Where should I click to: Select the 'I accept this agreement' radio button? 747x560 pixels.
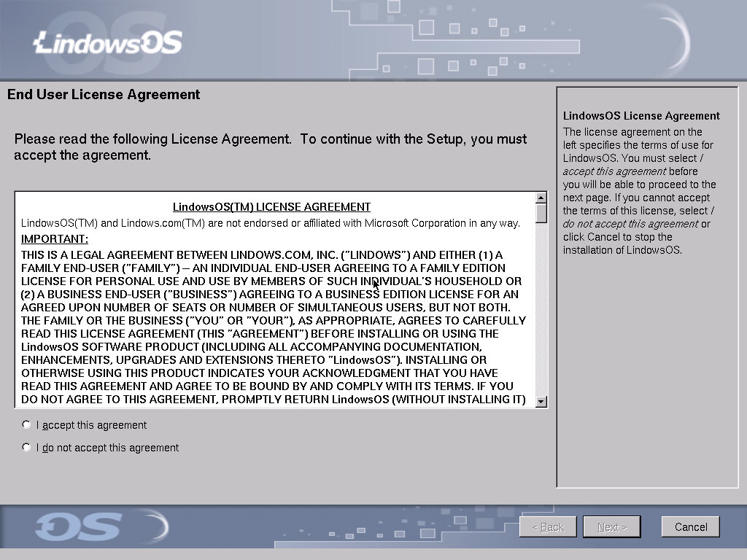point(27,424)
